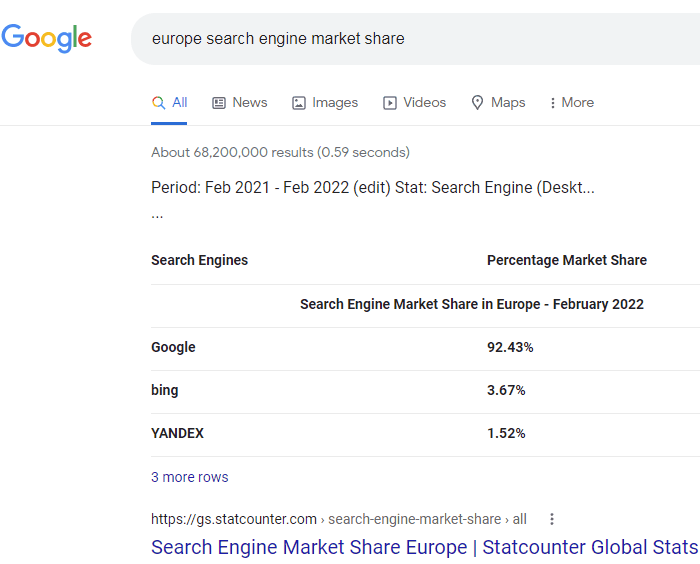This screenshot has height=564, width=700.
Task: Click the Maps tab pin icon
Action: 477,102
